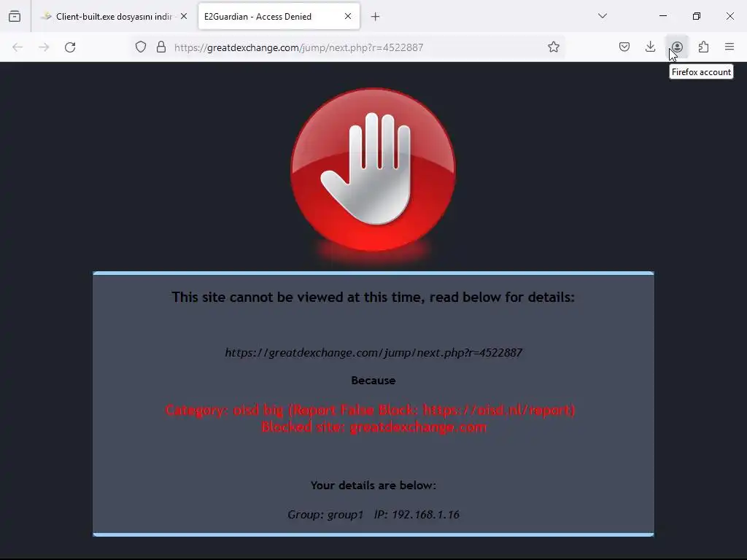
Task: Close the Client-built.exe tab
Action: [x=184, y=16]
